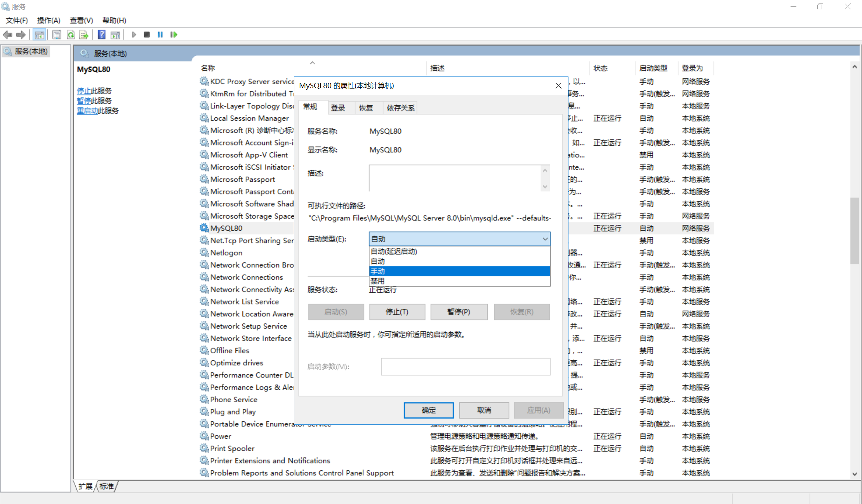Image resolution: width=862 pixels, height=504 pixels.
Task: Select the Phone Service gear icon
Action: coord(204,399)
